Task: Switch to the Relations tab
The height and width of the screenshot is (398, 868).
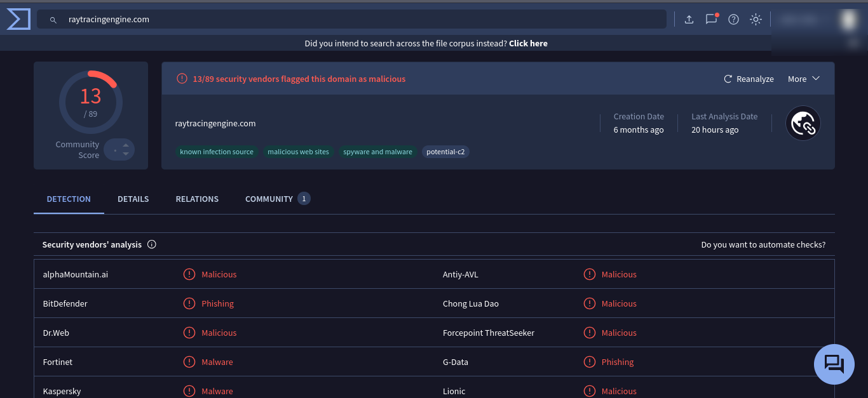Action: (197, 199)
